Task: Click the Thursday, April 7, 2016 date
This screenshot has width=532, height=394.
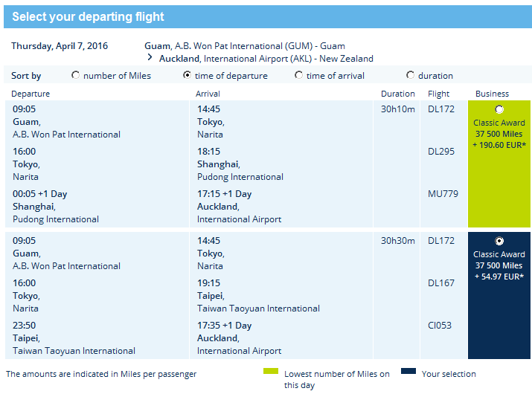Action: click(x=60, y=46)
